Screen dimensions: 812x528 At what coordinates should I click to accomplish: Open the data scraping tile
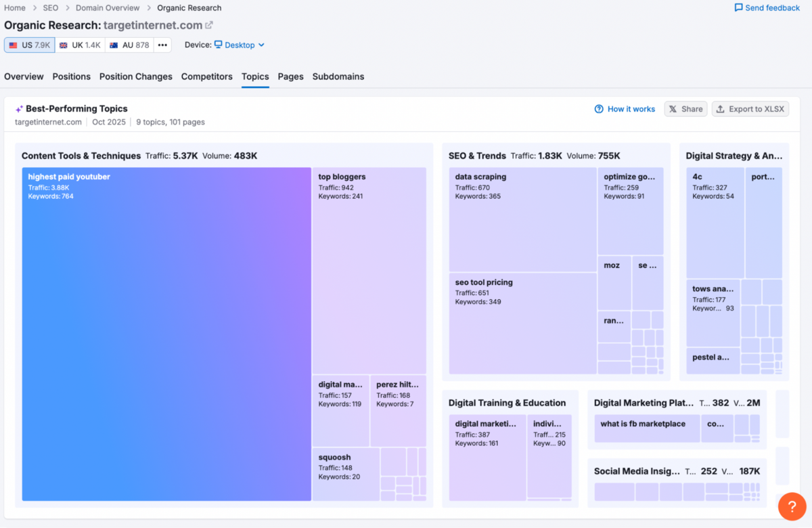click(522, 220)
